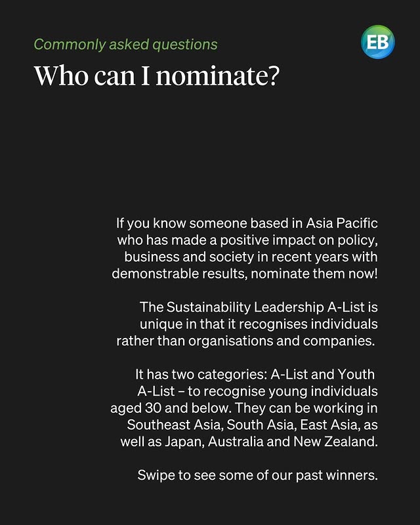Click the word "Australia"
This screenshot has height=525, width=420.
pyautogui.click(x=236, y=441)
